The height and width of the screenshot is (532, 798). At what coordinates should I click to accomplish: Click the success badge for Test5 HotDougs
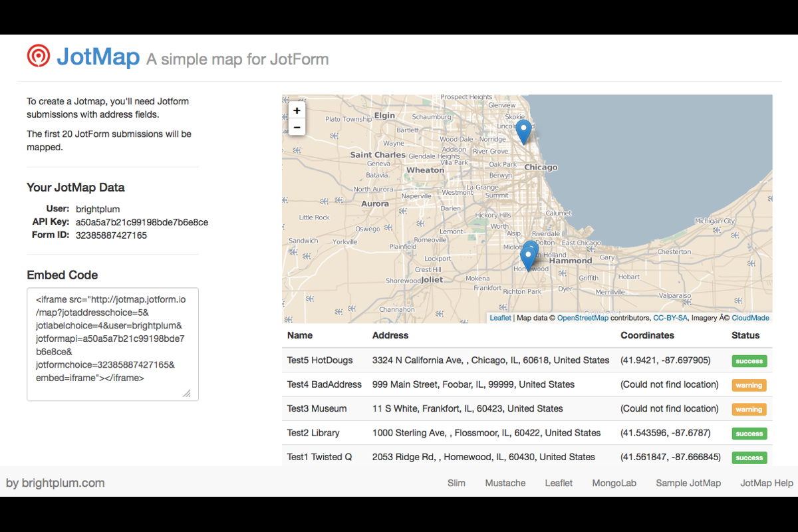(x=749, y=360)
